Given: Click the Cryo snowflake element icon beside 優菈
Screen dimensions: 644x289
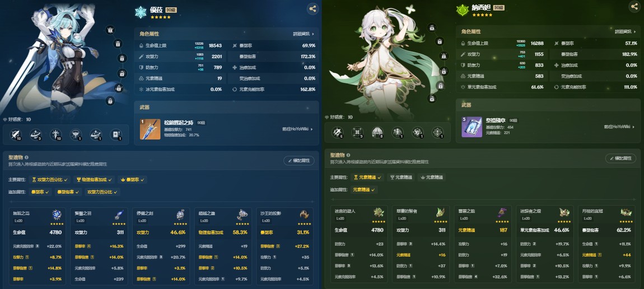Looking at the screenshot, I should [x=141, y=12].
